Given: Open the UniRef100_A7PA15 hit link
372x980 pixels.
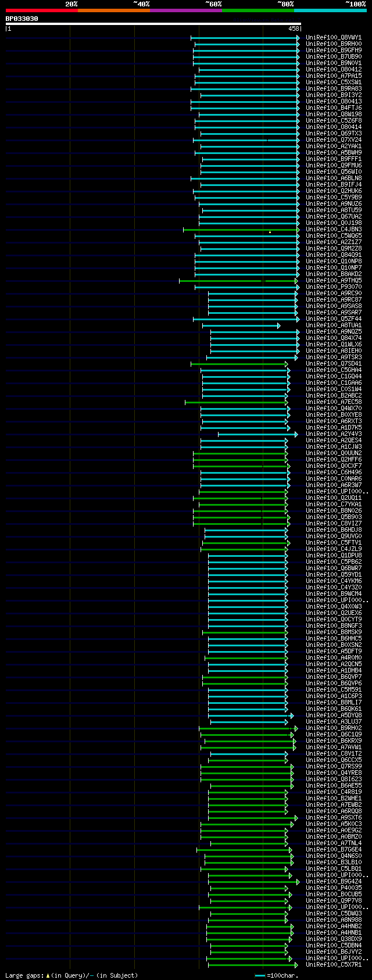Looking at the screenshot, I should (x=334, y=76).
